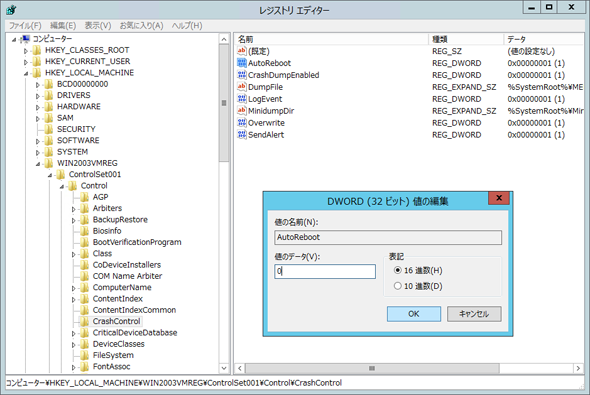The image size is (590, 395).
Task: Select the FontAssoc tree item
Action: coord(111,366)
